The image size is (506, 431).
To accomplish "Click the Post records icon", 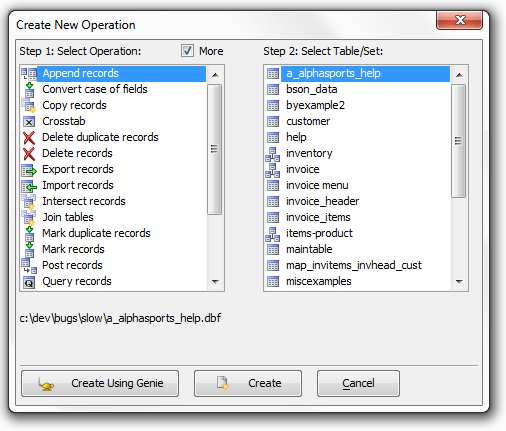I will pos(29,266).
